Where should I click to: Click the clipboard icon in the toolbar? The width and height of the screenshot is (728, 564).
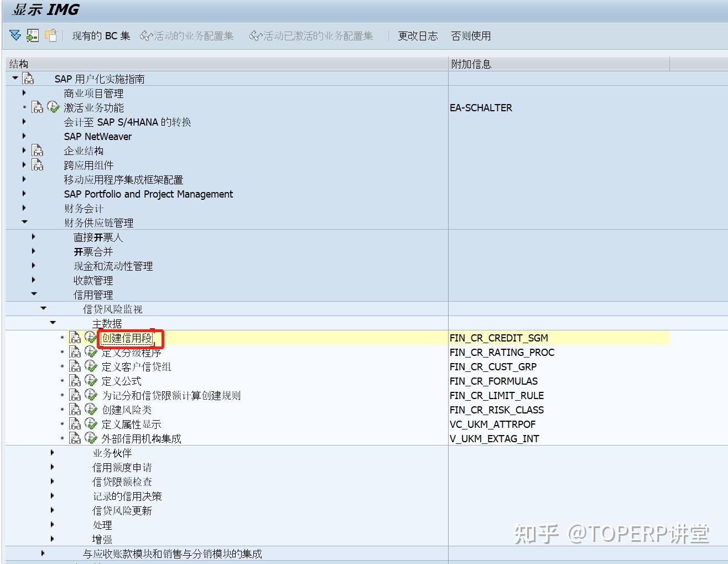(x=51, y=35)
